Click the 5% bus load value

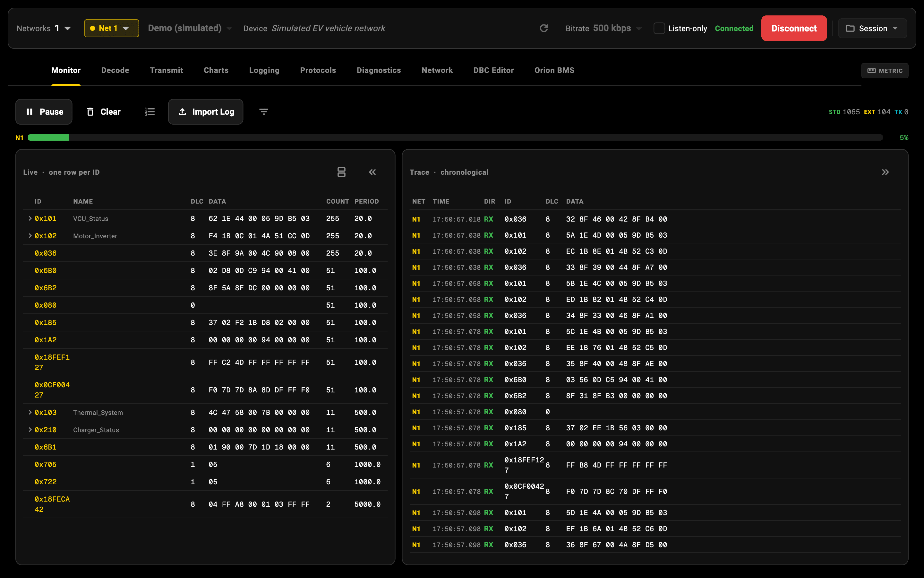point(904,138)
